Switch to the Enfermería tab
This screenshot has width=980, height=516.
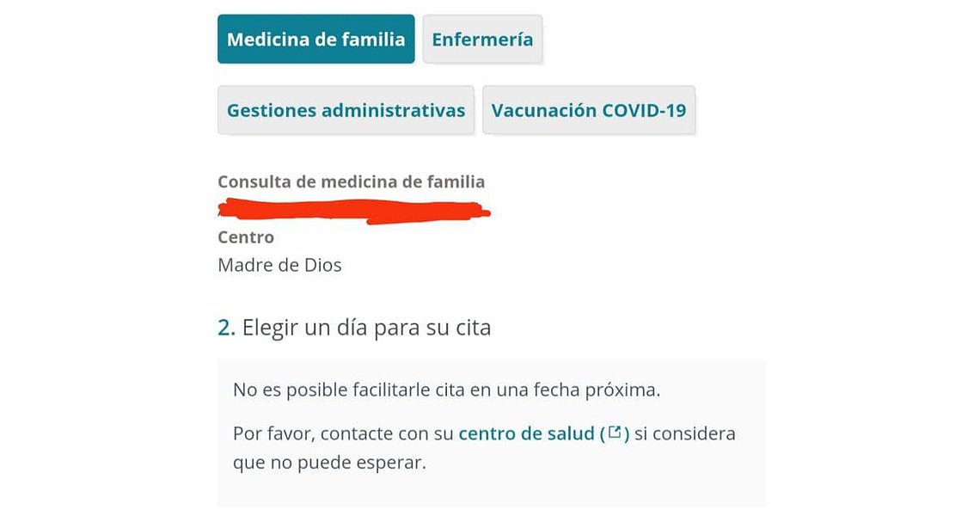click(x=482, y=39)
